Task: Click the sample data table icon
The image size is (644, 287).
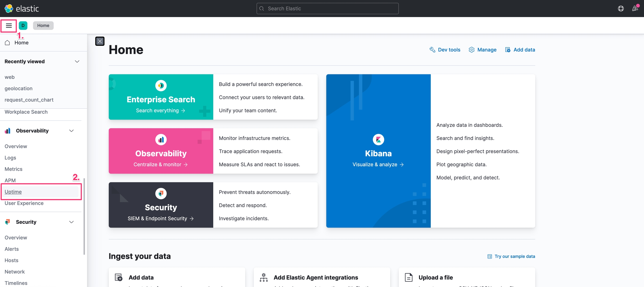Action: [x=490, y=257]
